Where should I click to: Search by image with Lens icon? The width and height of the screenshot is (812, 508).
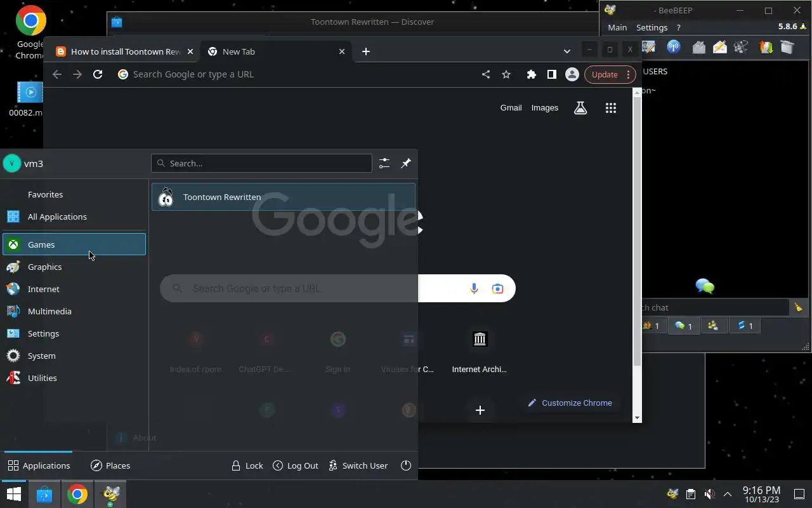click(497, 288)
